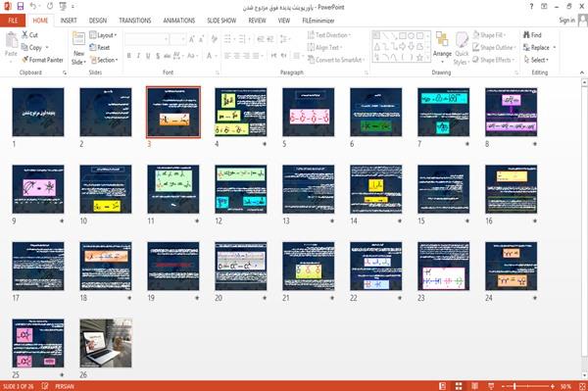Toggle Italic formatting button

pyautogui.click(x=138, y=56)
